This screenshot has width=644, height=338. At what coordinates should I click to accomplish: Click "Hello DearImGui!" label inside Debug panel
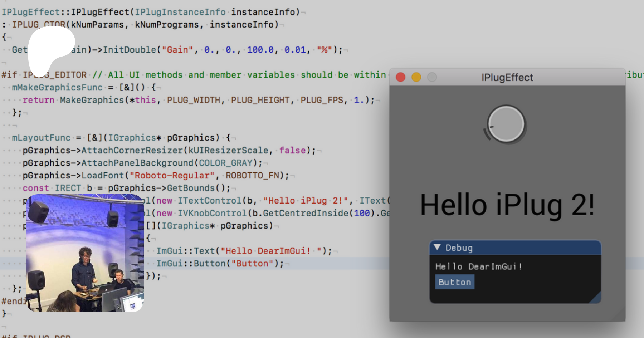(478, 266)
